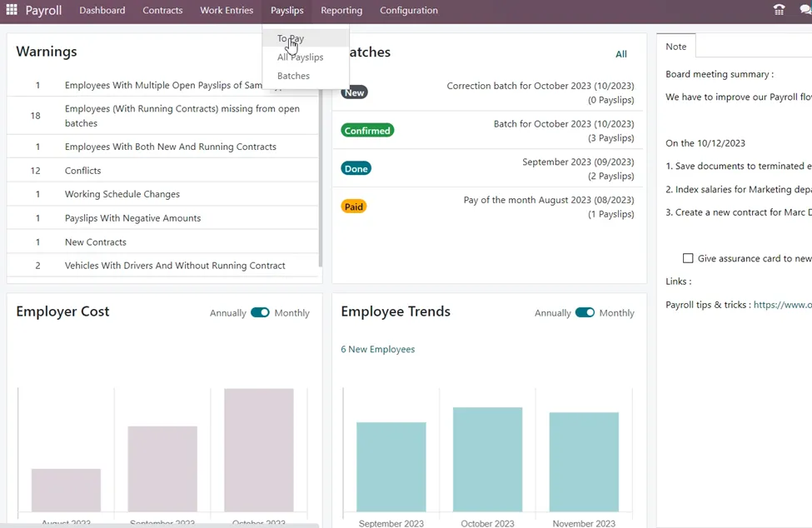Click the New status badge

point(354,92)
